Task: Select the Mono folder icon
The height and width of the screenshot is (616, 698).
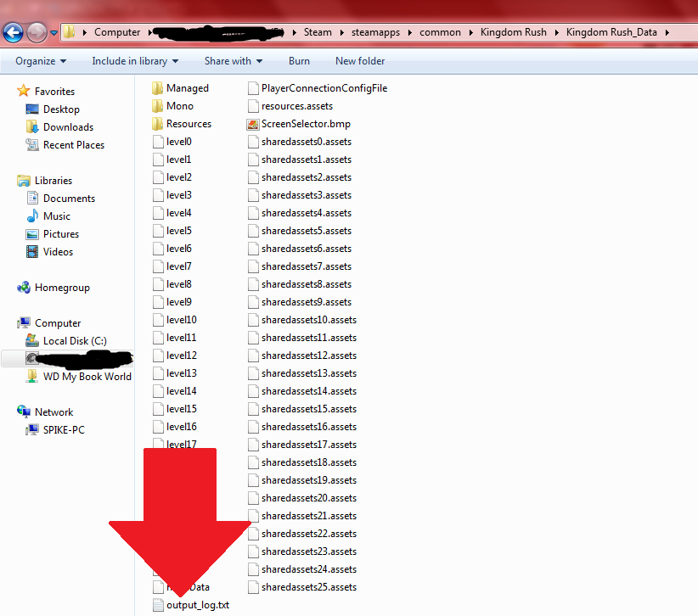Action: coord(157,106)
